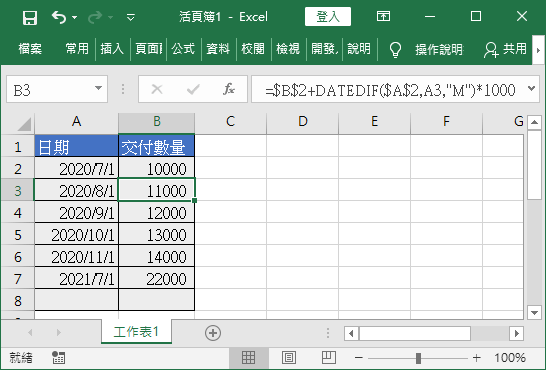Viewport: 546px width, 370px height.
Task: Save the workbook with the floppy icon
Action: [30, 17]
